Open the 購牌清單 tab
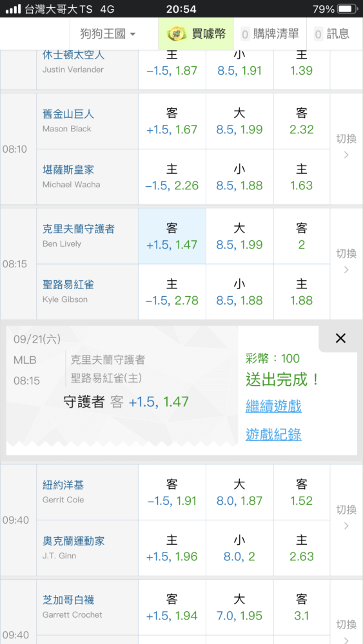The width and height of the screenshot is (363, 644). [270, 33]
